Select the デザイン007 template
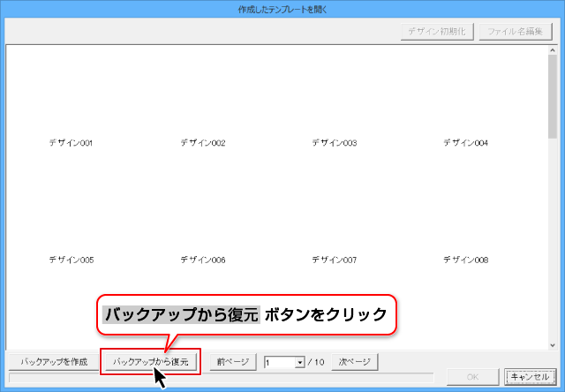 [335, 260]
